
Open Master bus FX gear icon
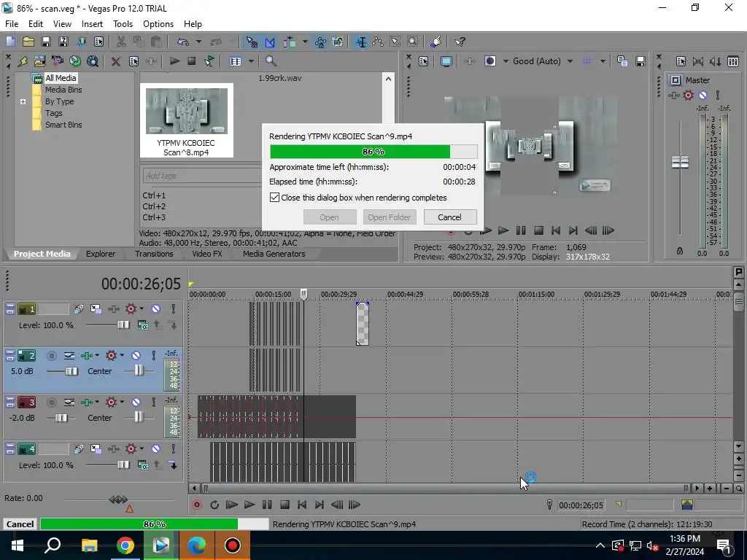point(689,95)
